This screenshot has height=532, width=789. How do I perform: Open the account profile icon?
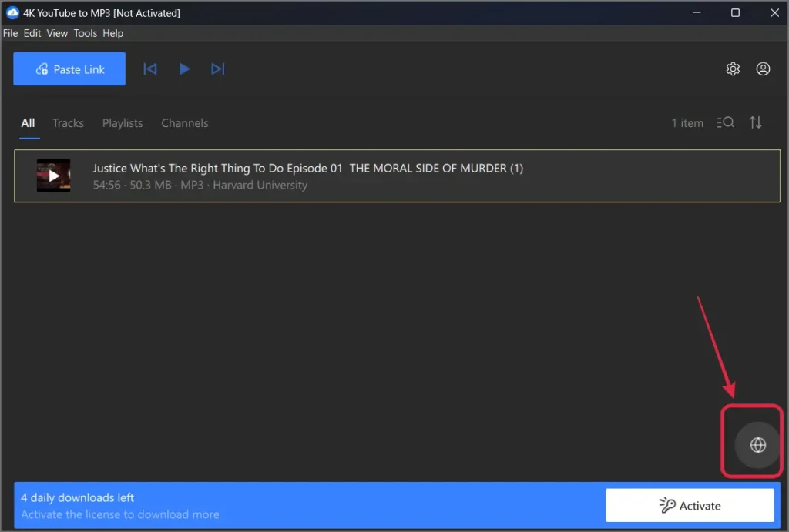pyautogui.click(x=763, y=69)
